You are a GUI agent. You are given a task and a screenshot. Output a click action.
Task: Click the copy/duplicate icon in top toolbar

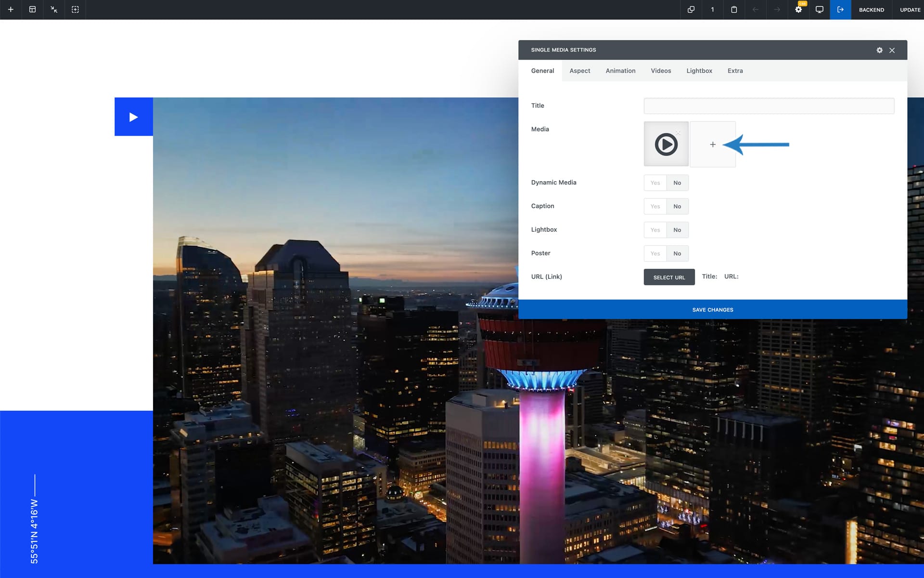691,10
